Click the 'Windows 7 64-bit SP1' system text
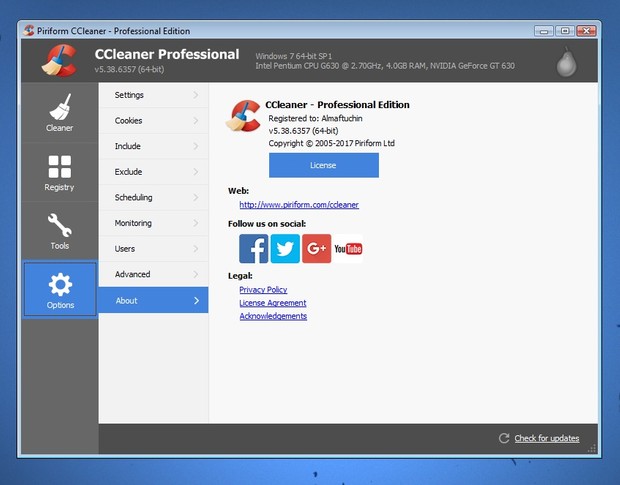This screenshot has height=485, width=620. point(293,56)
